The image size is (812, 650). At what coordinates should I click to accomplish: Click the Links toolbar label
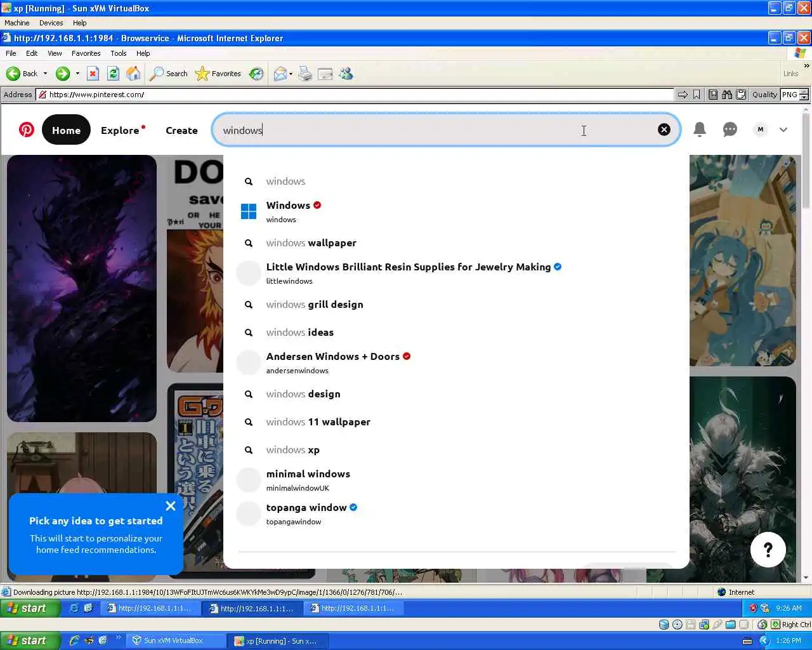coord(790,74)
